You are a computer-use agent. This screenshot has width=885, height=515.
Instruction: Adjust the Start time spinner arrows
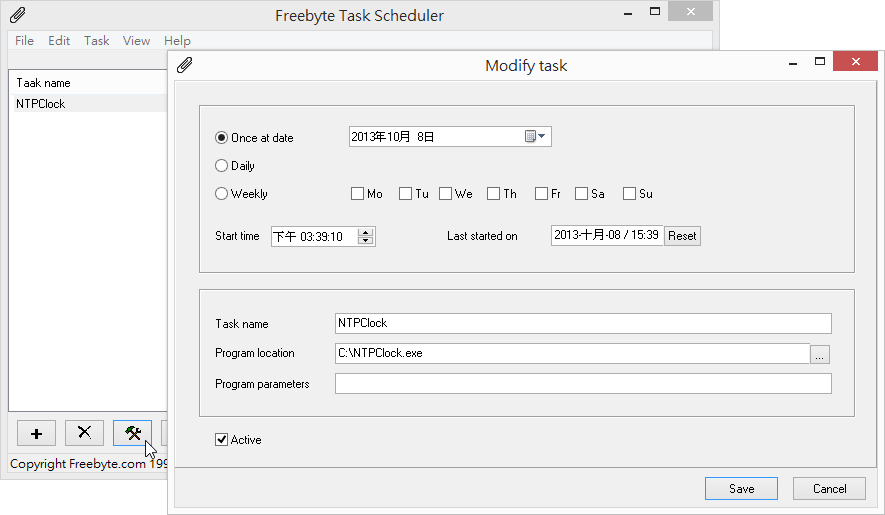pos(366,237)
